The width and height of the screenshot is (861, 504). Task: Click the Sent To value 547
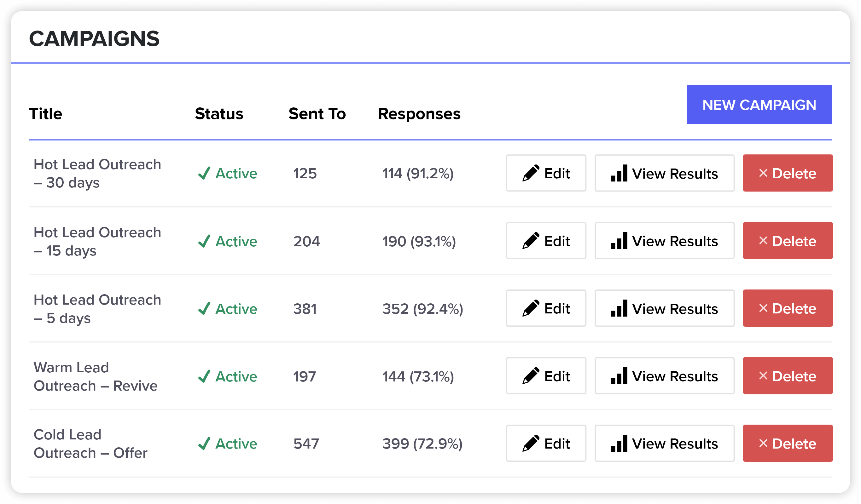point(306,444)
